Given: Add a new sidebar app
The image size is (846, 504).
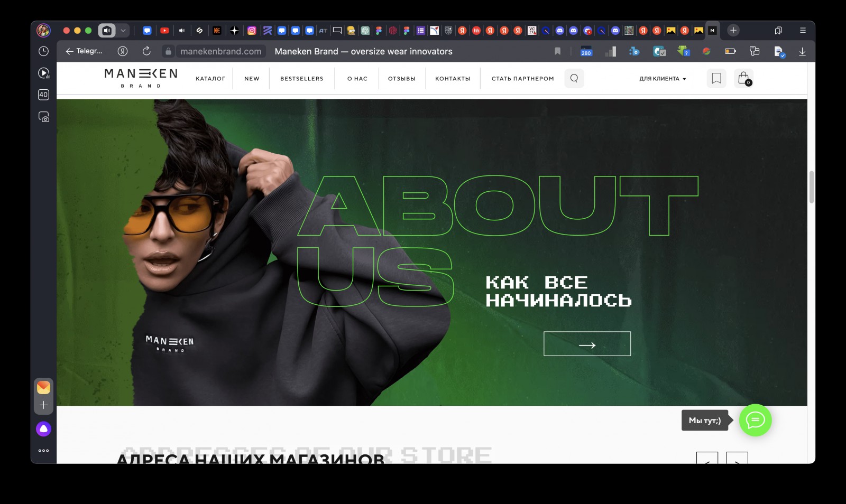Looking at the screenshot, I should (43, 405).
